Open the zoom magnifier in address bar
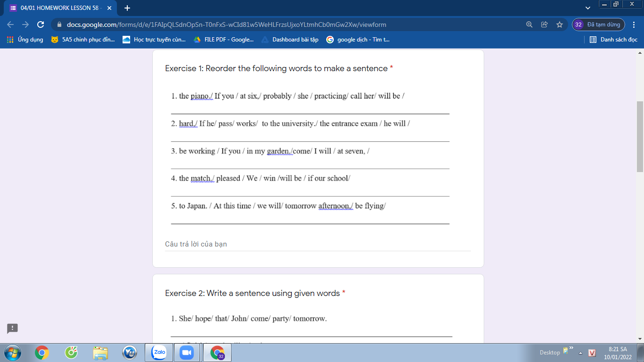Viewport: 644px width, 362px height. point(529,25)
